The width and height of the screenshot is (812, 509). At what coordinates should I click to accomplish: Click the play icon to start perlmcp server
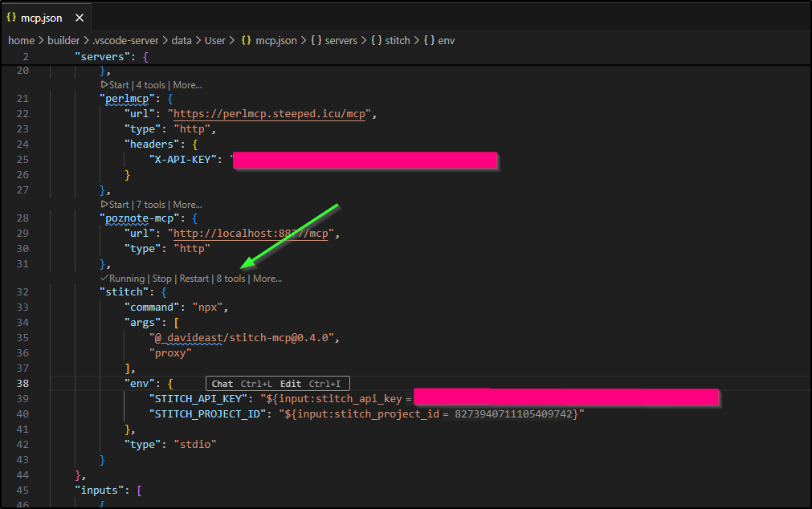pyautogui.click(x=104, y=84)
